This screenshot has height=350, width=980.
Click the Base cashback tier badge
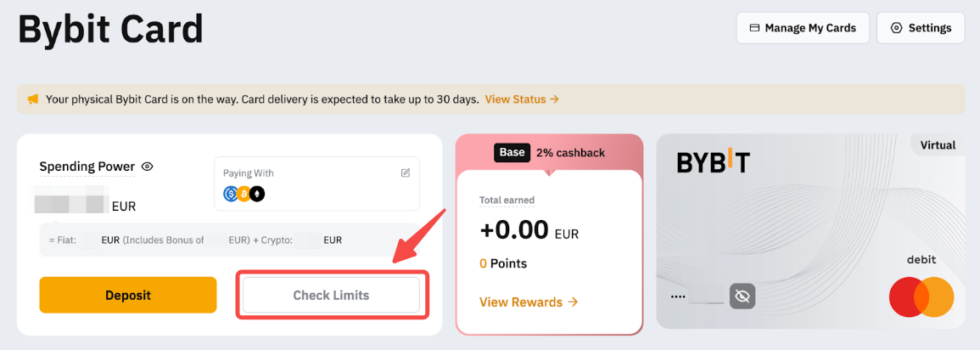(512, 153)
